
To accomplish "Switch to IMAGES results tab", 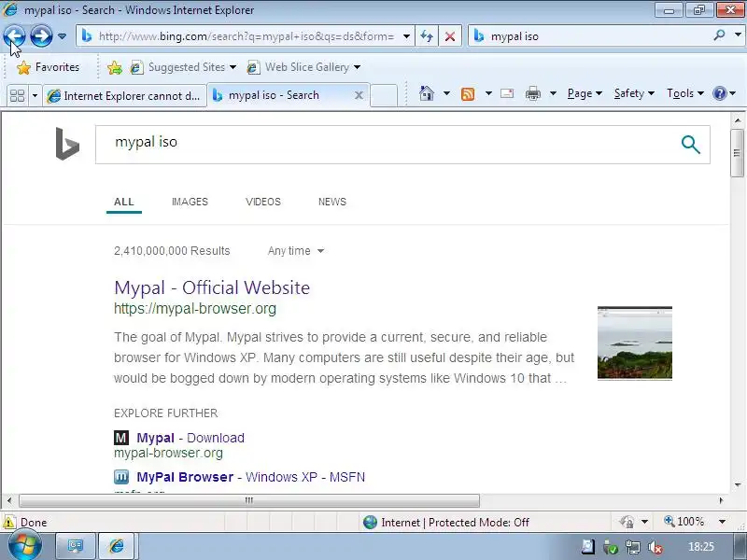I will [x=190, y=202].
